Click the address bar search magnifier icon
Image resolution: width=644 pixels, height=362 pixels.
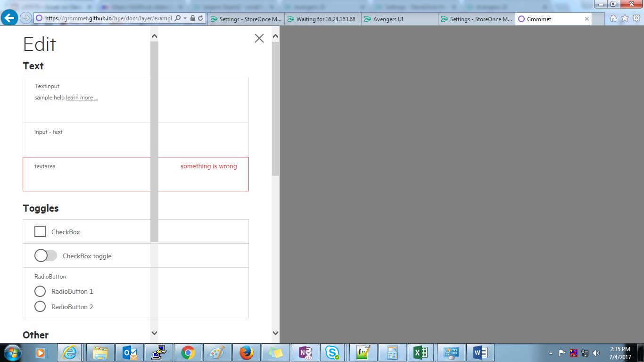point(177,18)
